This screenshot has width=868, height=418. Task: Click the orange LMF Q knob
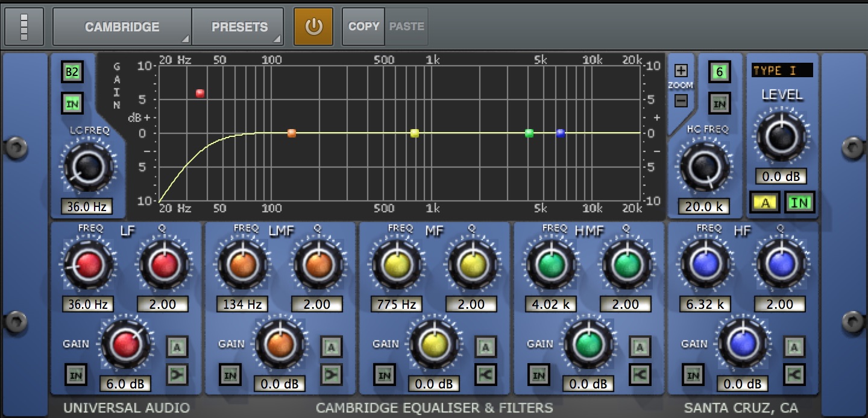coord(319,264)
